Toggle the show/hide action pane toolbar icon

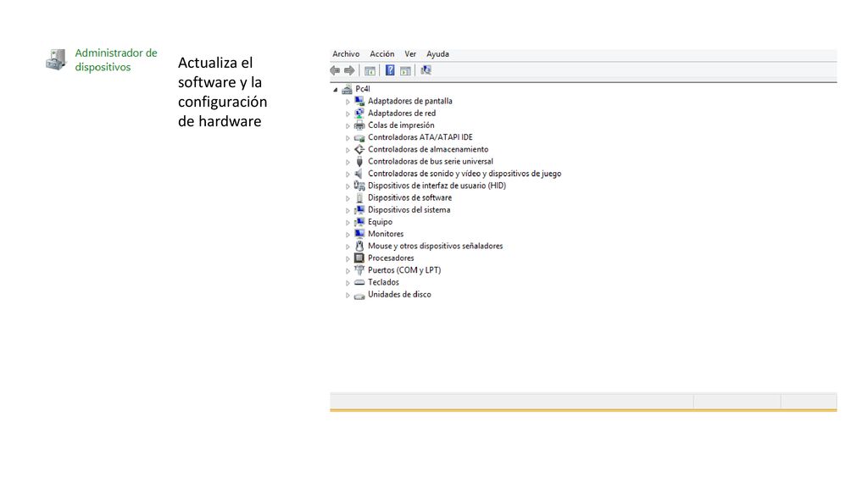(405, 70)
